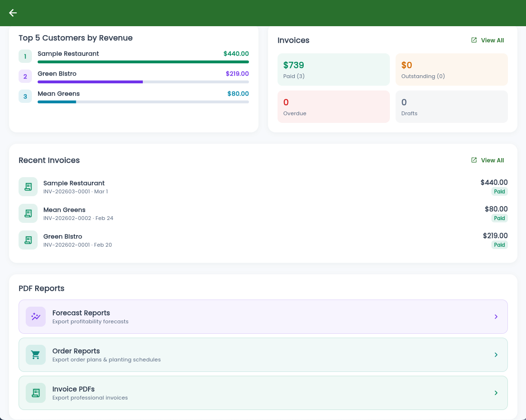Open View All in Recent Invoices
526x420 pixels.
click(x=487, y=160)
